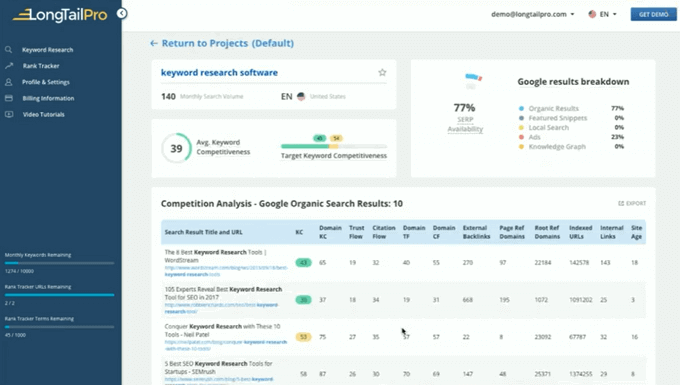Click the Organic Results blue legend dot
Viewport: 680px width, 385px height.
pos(521,108)
